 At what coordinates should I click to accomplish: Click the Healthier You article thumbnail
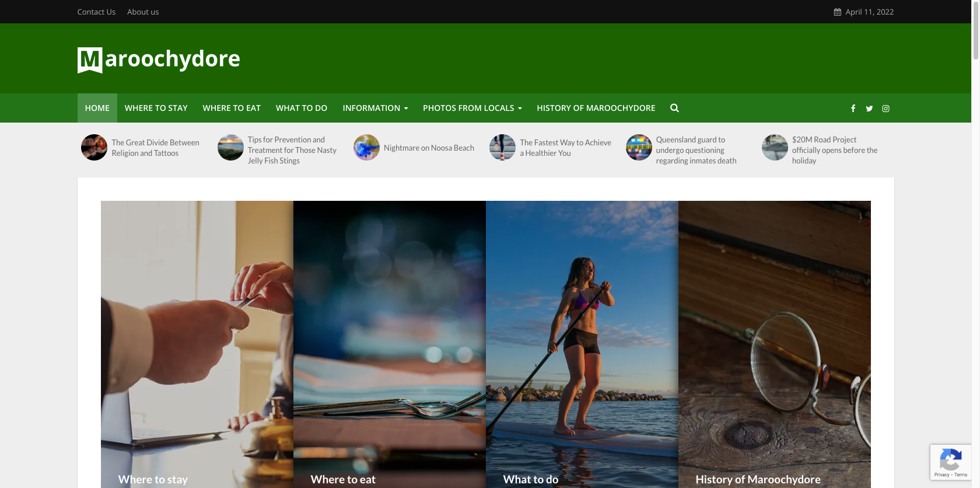point(502,148)
